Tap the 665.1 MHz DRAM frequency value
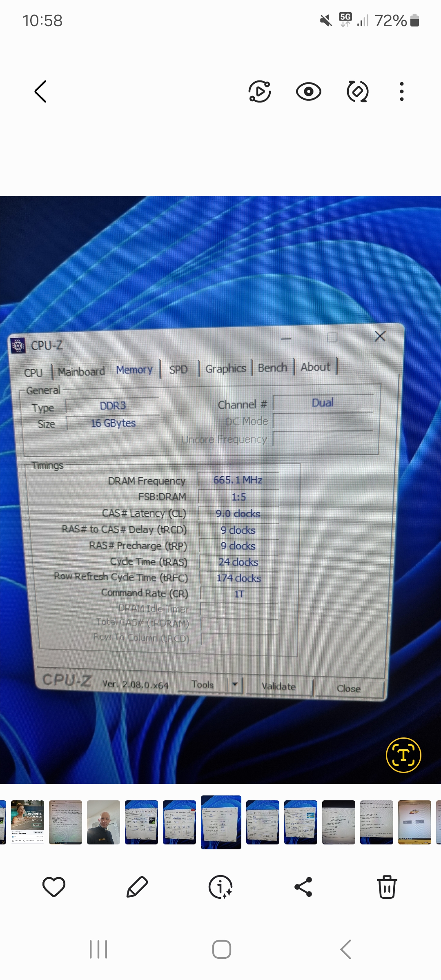The height and width of the screenshot is (980, 441). coord(238,480)
